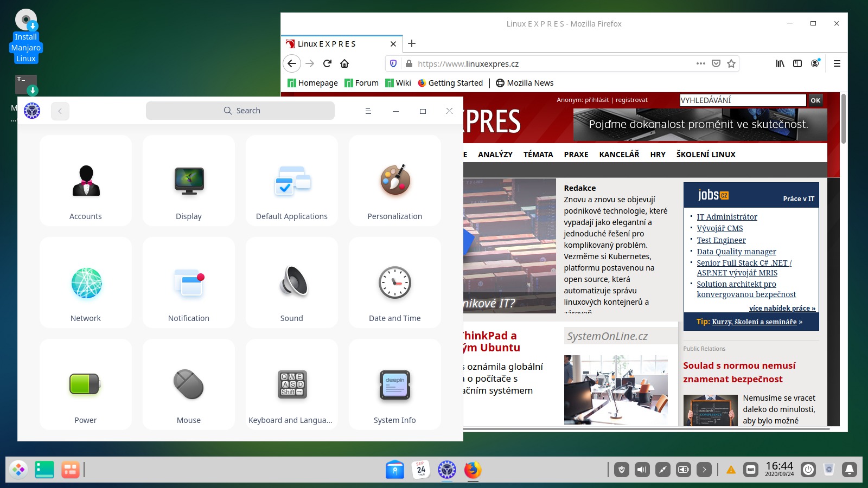Open Test Engineer job link
The image size is (868, 488).
(721, 240)
